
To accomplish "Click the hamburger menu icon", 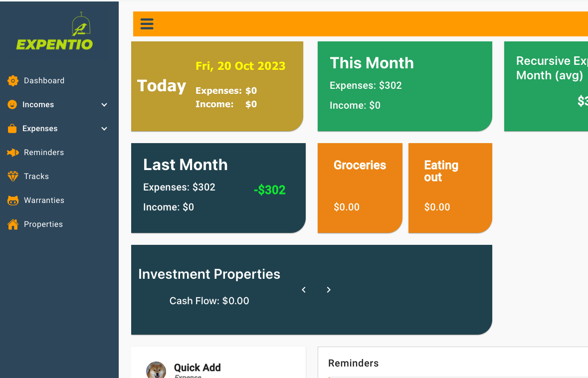I will pos(147,24).
